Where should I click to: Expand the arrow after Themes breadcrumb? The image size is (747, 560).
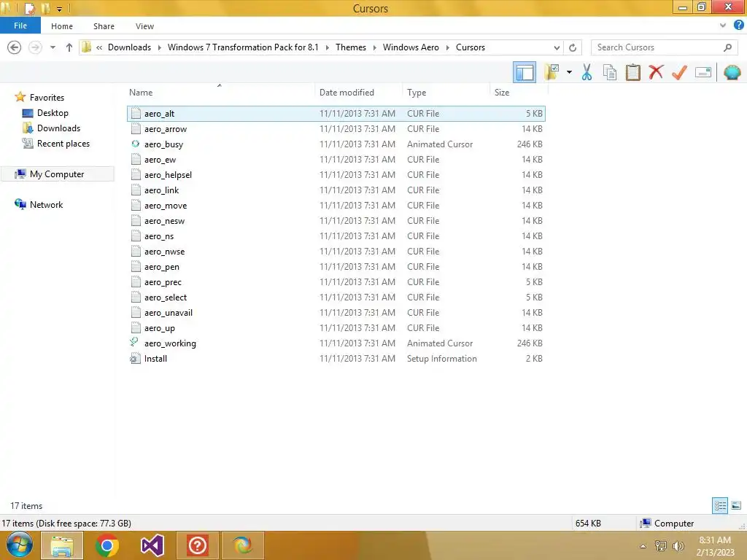(374, 47)
